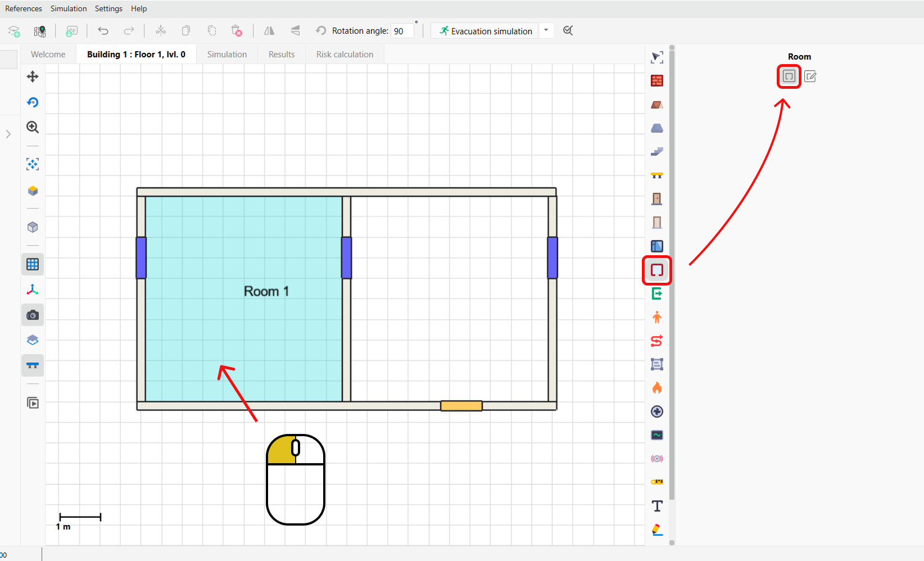Expand the collapsed left side panel

8,134
